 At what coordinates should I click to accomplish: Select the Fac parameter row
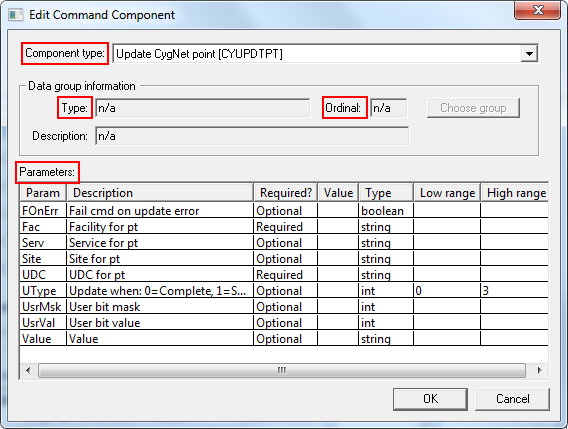pos(284,226)
